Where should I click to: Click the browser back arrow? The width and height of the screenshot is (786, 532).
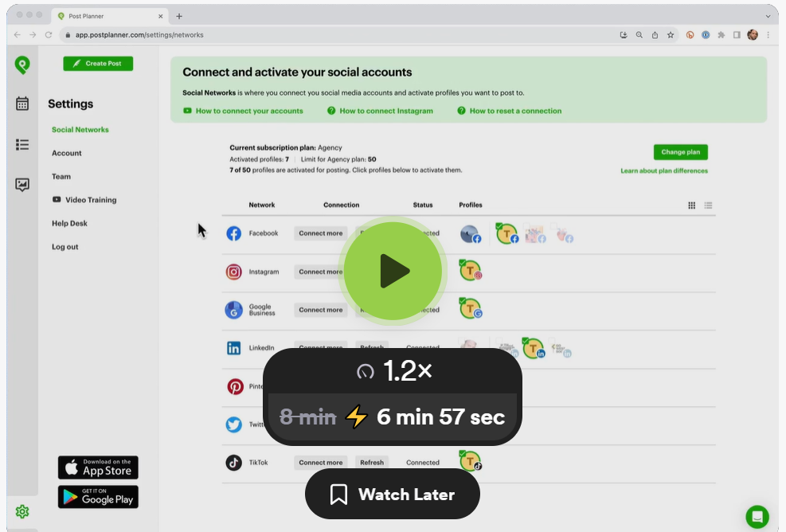pos(18,34)
